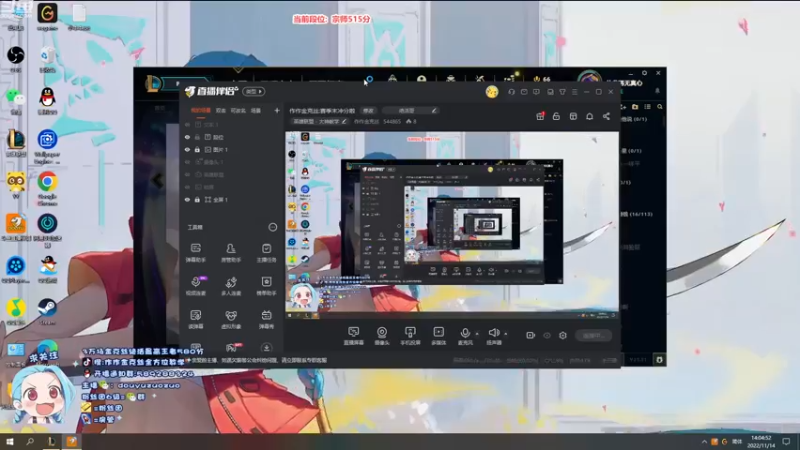Open customer service headset icon
The height and width of the screenshot is (450, 800).
(511, 92)
